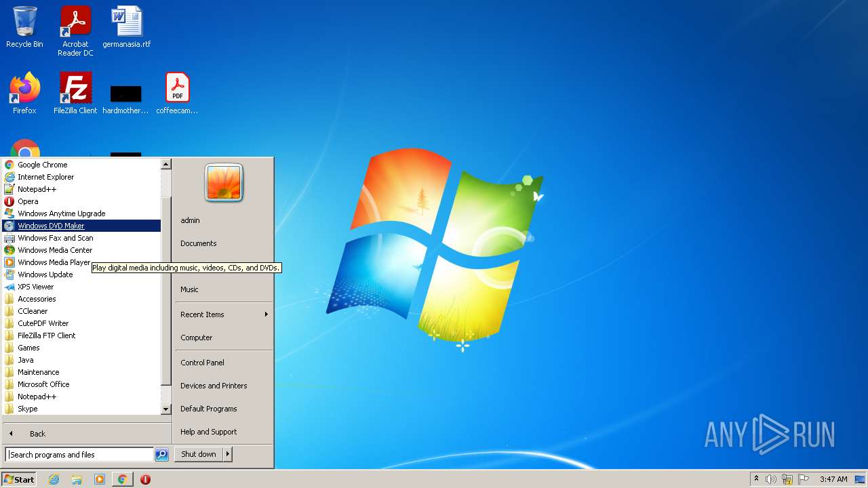Expand the Notepad++ folder entry
868x488 pixels.
click(x=81, y=396)
